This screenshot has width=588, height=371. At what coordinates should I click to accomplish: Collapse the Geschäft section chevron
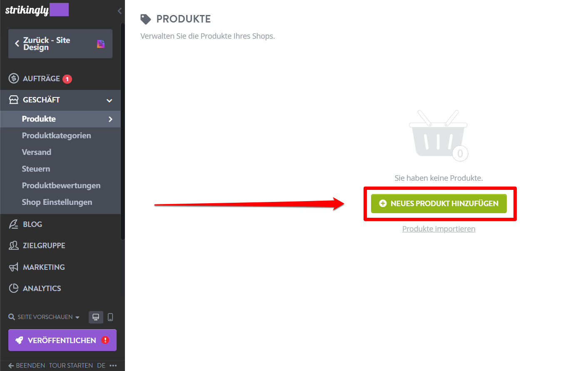[110, 100]
